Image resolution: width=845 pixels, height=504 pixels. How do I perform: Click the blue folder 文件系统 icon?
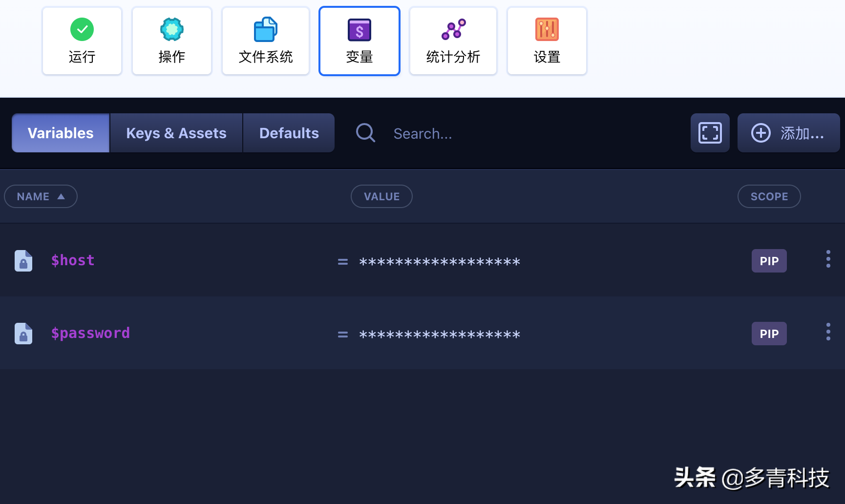(266, 29)
